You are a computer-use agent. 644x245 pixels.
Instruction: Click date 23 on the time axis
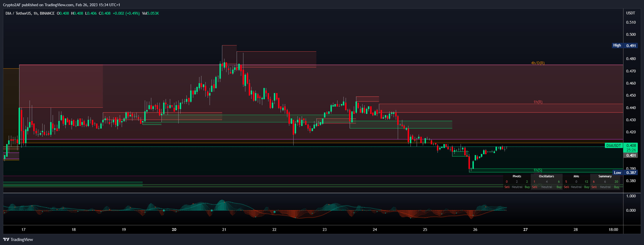[x=325, y=229]
